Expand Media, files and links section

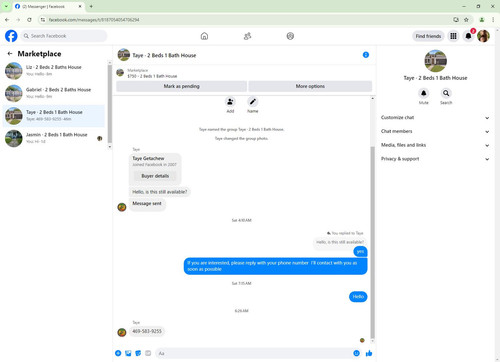[x=435, y=145]
